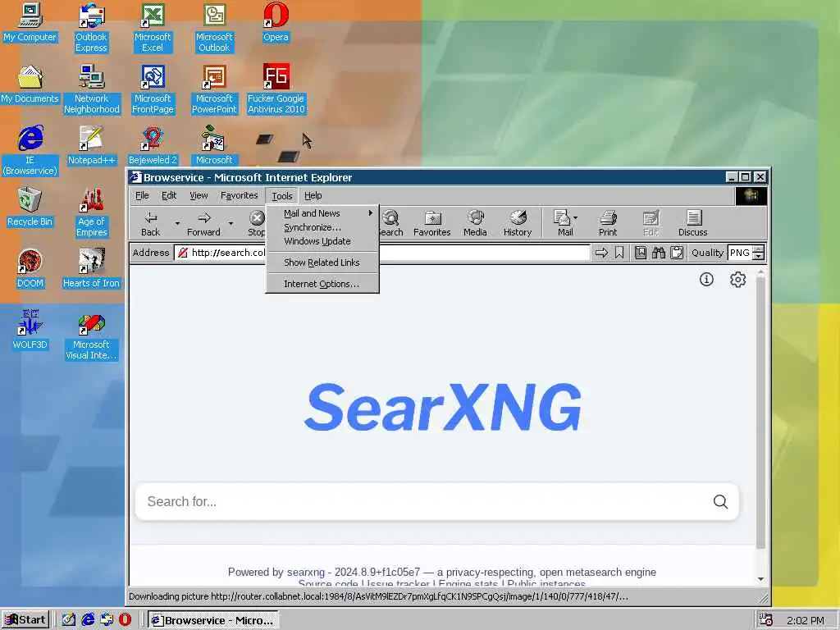Click the Back toolbar button
Viewport: 840px width, 630px height.
pyautogui.click(x=151, y=223)
